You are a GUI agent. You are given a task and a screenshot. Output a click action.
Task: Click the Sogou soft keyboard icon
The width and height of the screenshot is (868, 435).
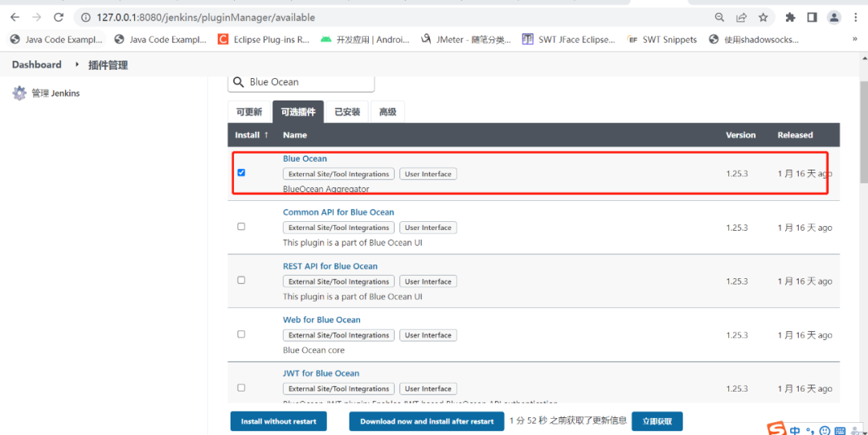(840, 430)
